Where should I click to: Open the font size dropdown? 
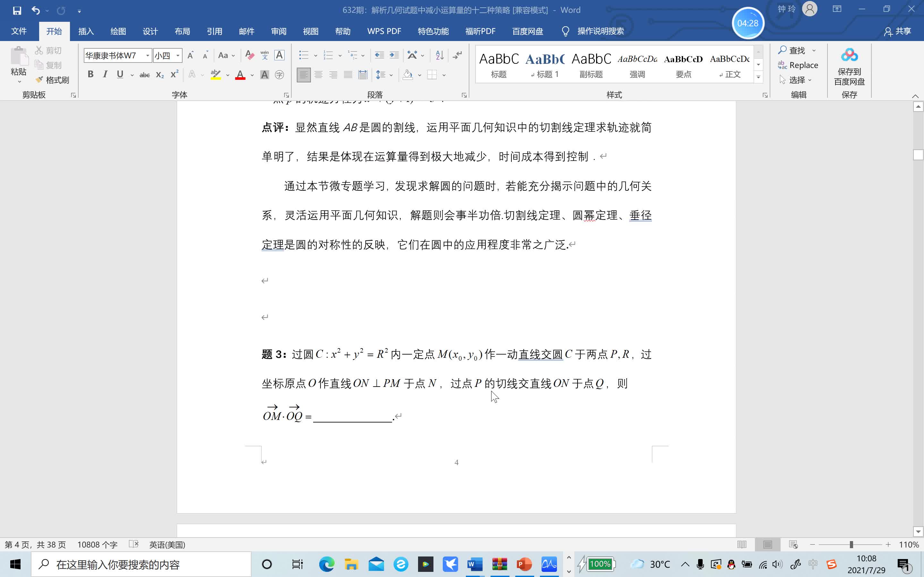177,55
